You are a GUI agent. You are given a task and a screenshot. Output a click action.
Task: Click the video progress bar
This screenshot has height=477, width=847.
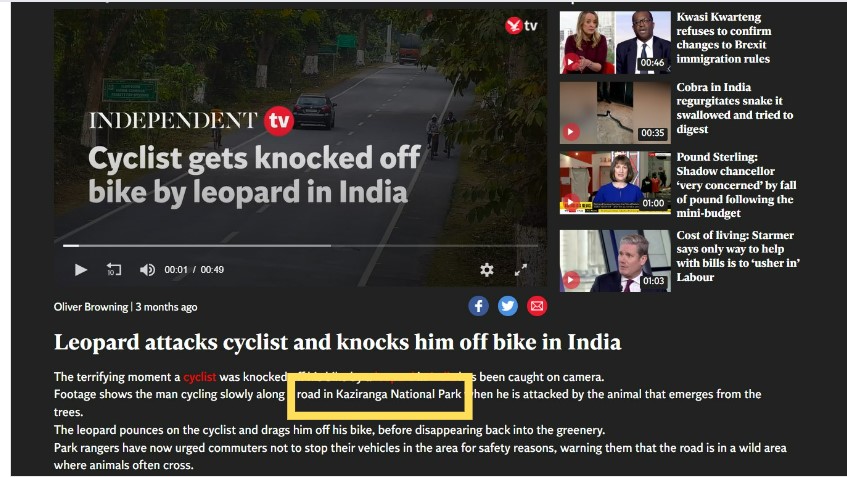[300, 246]
